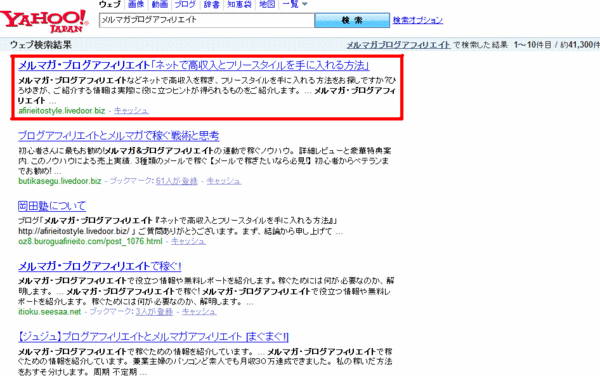Switch to the 動画 search tab
Image resolution: width=600 pixels, height=376 pixels.
pos(160,4)
